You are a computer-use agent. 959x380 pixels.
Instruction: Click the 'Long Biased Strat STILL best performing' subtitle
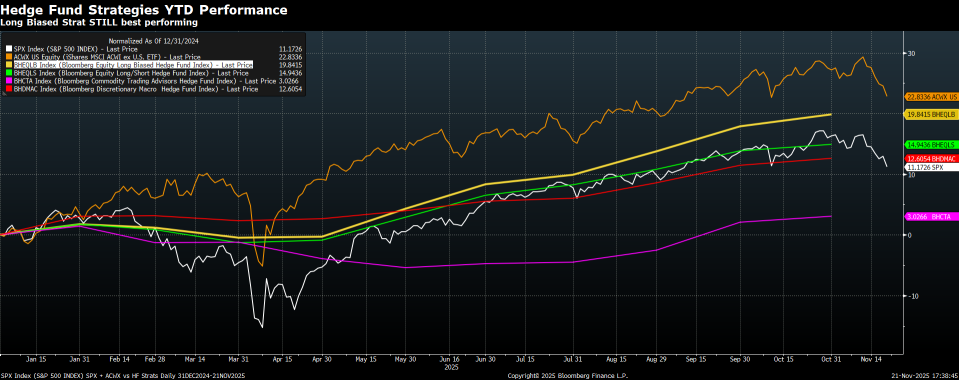click(x=99, y=23)
